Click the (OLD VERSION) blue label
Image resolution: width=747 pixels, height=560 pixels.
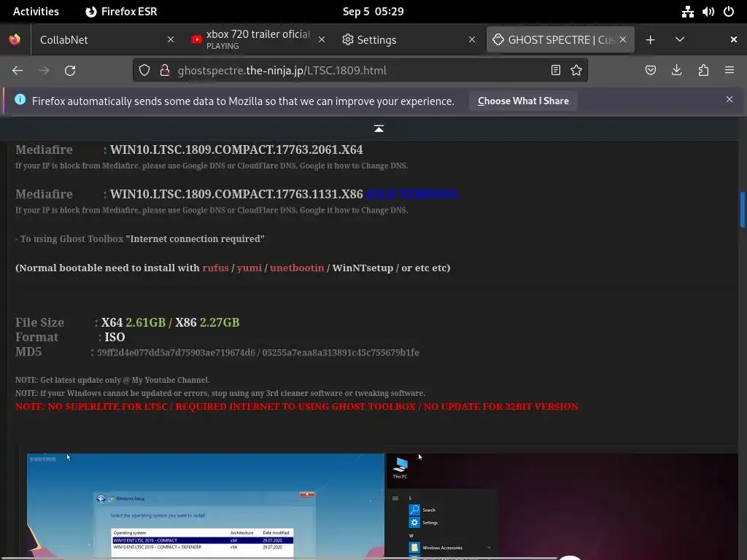(412, 194)
